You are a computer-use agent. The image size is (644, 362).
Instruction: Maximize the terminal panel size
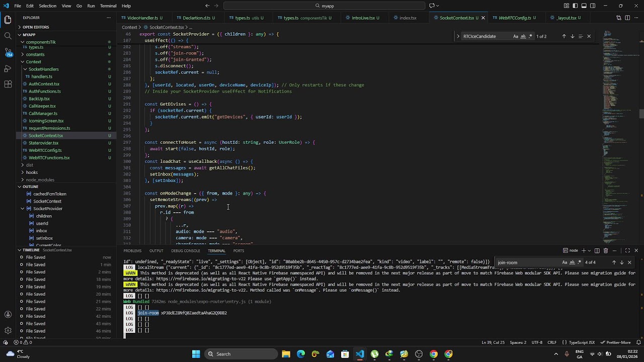pyautogui.click(x=627, y=250)
